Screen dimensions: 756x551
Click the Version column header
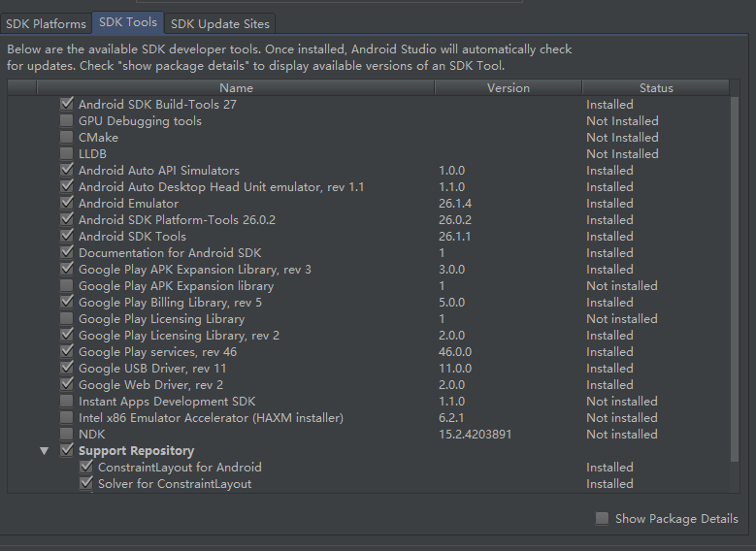[509, 87]
